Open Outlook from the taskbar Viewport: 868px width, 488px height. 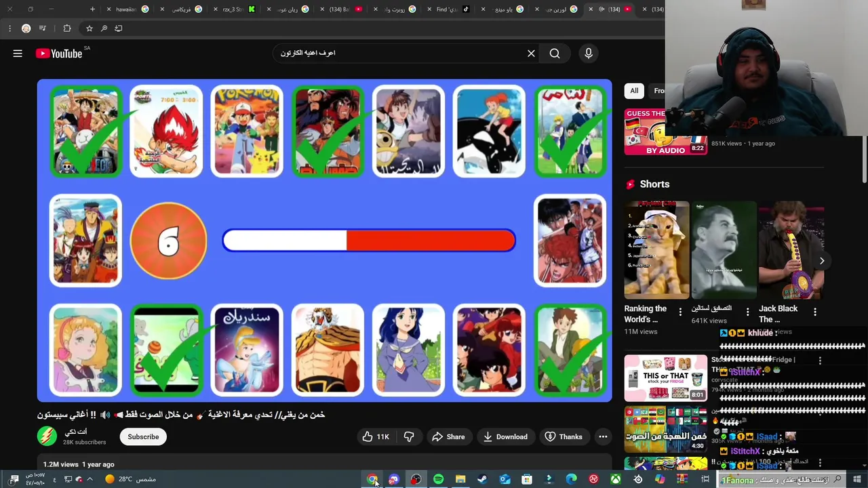(x=505, y=479)
